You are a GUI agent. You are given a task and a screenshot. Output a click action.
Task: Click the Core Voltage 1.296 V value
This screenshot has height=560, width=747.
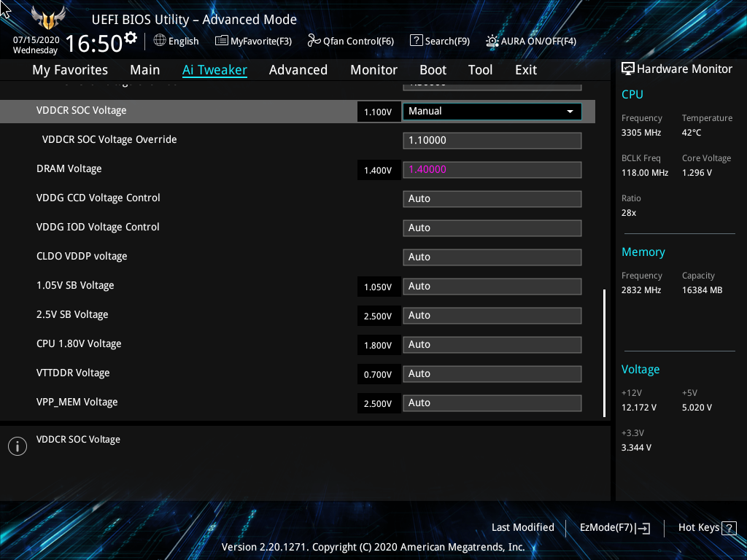click(697, 173)
